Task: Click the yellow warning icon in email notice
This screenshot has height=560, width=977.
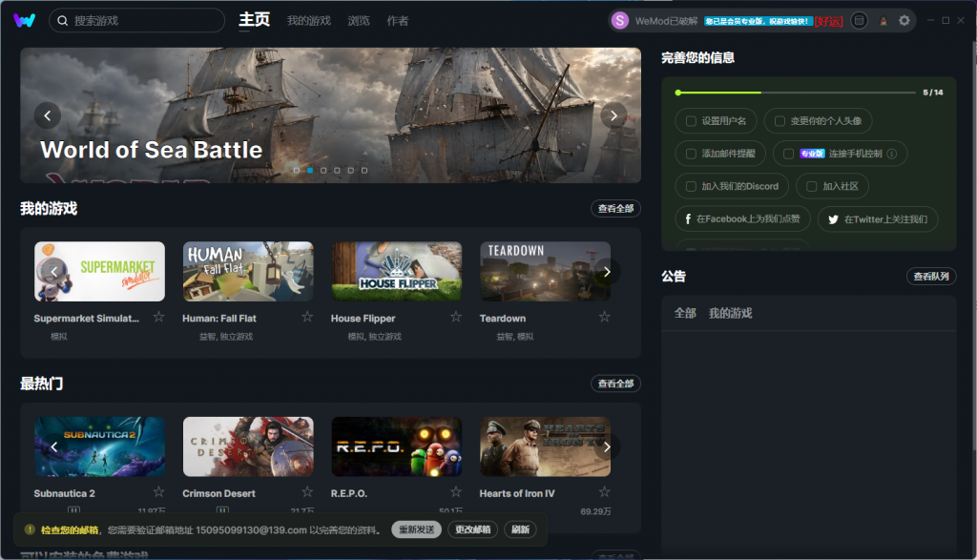Action: 30,529
